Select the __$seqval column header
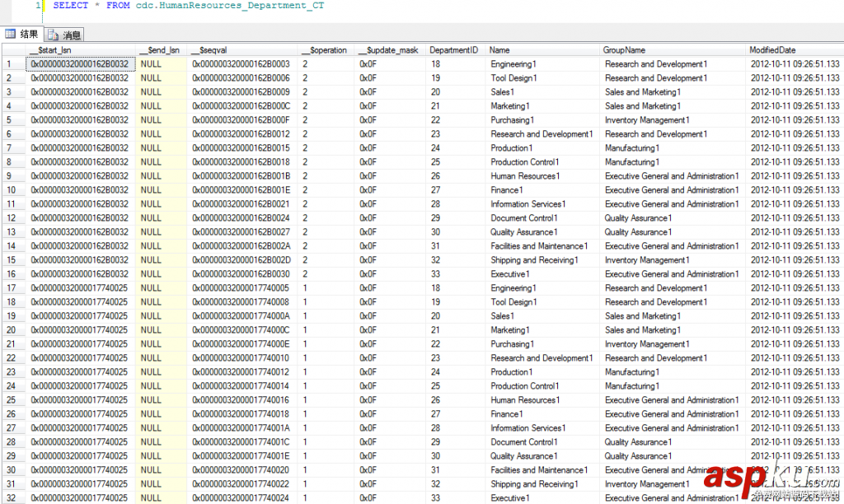The width and height of the screenshot is (844, 504). click(x=242, y=50)
